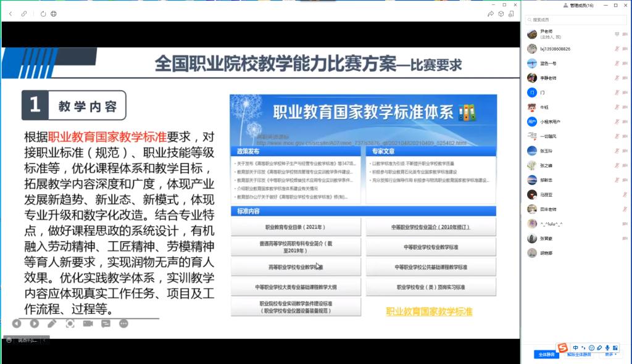Image resolution: width=632 pixels, height=364 pixels.
Task: Click the camera icon in slideshow toolbar
Action: point(88,323)
